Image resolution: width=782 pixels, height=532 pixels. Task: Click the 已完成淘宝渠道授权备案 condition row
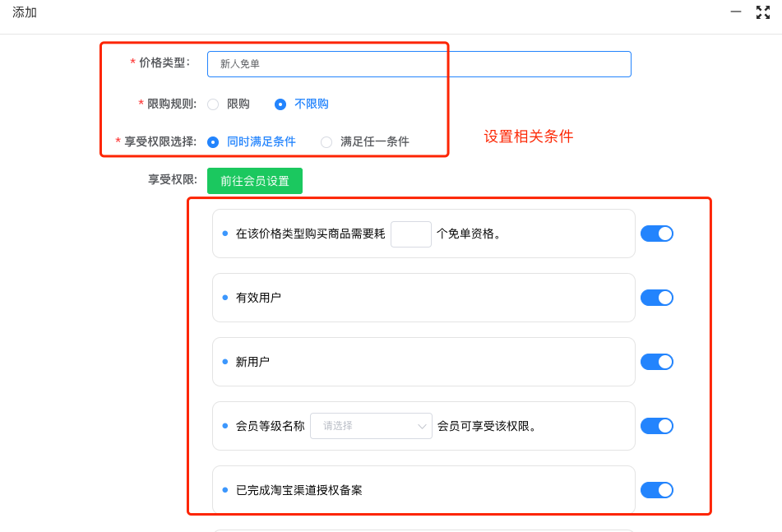click(x=423, y=489)
